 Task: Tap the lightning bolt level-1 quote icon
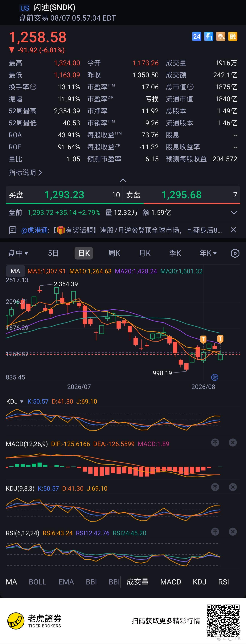209,37
